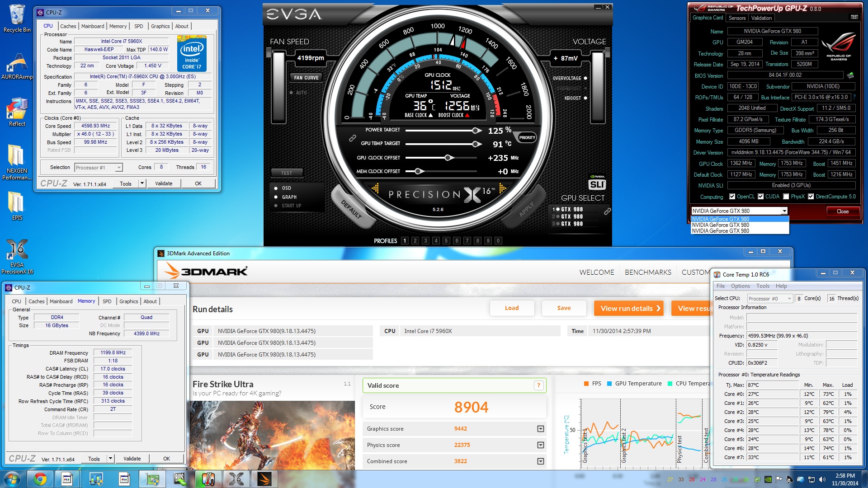Toggle OpenCL checkbox in GPU-Z
868x488 pixels.
point(732,197)
